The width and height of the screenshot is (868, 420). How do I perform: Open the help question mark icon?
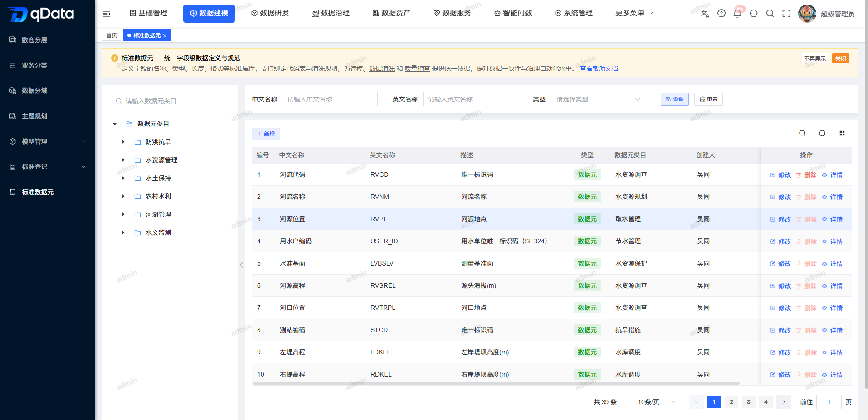click(722, 14)
